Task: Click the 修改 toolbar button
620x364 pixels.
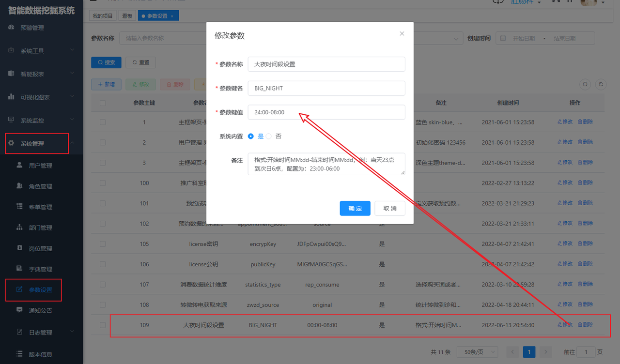Action: pos(140,84)
